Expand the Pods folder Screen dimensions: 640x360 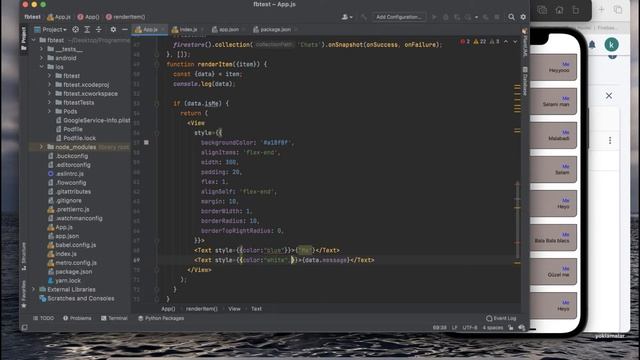(x=49, y=111)
